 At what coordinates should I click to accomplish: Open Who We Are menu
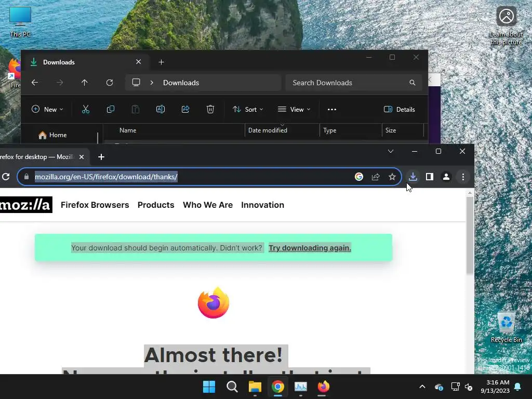[x=208, y=205]
